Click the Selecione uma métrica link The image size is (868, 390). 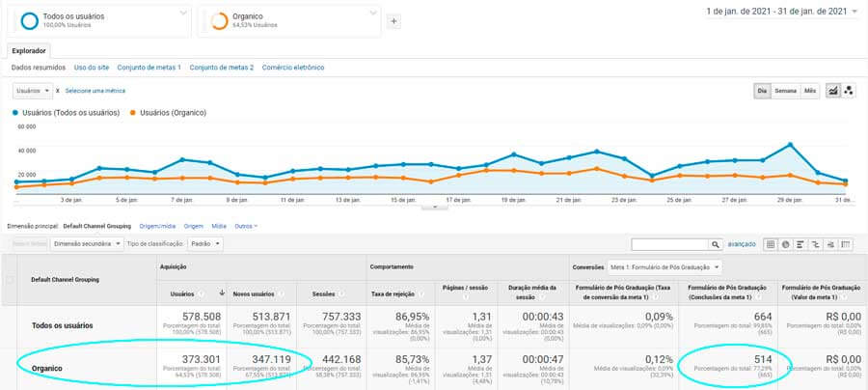(x=97, y=91)
